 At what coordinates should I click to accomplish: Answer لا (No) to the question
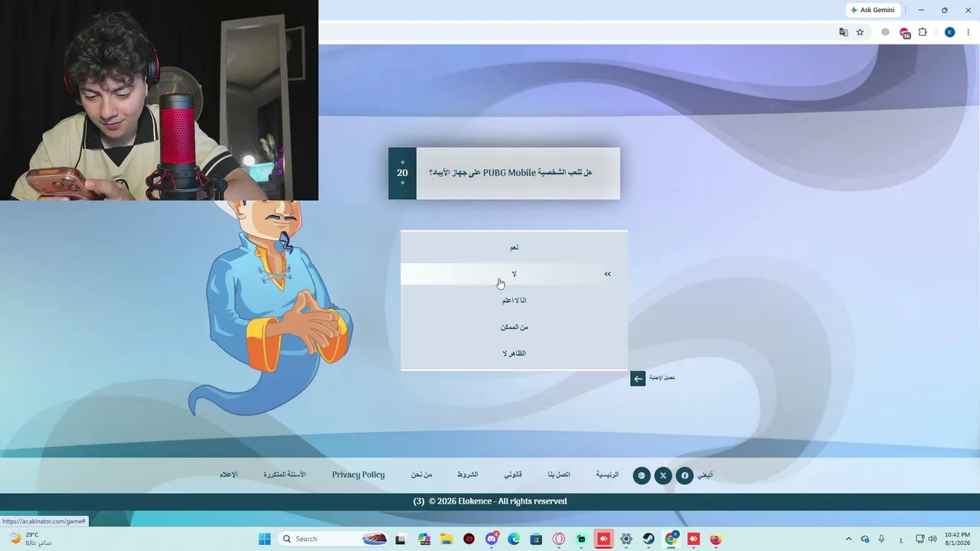(514, 274)
